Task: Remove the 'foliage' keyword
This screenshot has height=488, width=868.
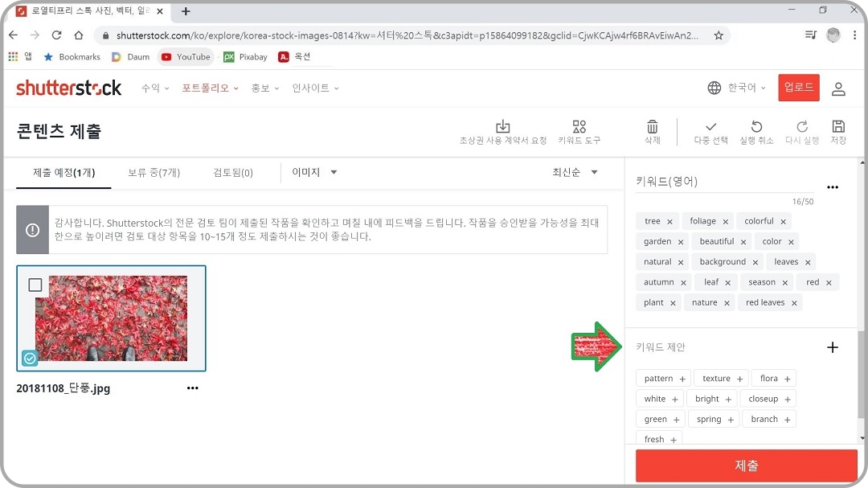Action: point(725,222)
